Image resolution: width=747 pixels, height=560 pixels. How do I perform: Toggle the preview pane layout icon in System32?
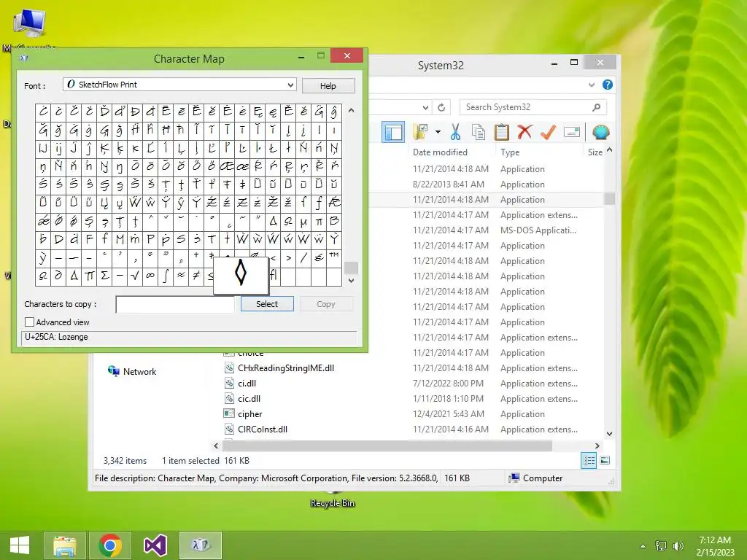pos(393,132)
